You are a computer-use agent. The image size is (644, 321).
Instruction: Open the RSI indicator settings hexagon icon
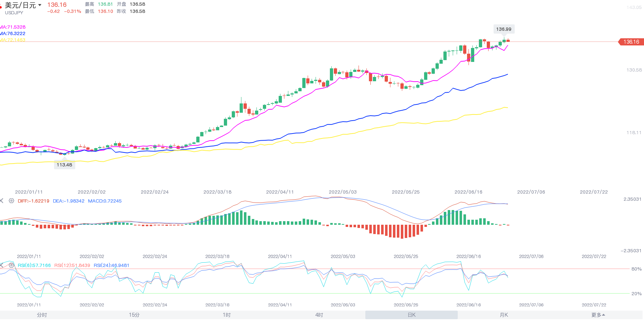(x=11, y=265)
